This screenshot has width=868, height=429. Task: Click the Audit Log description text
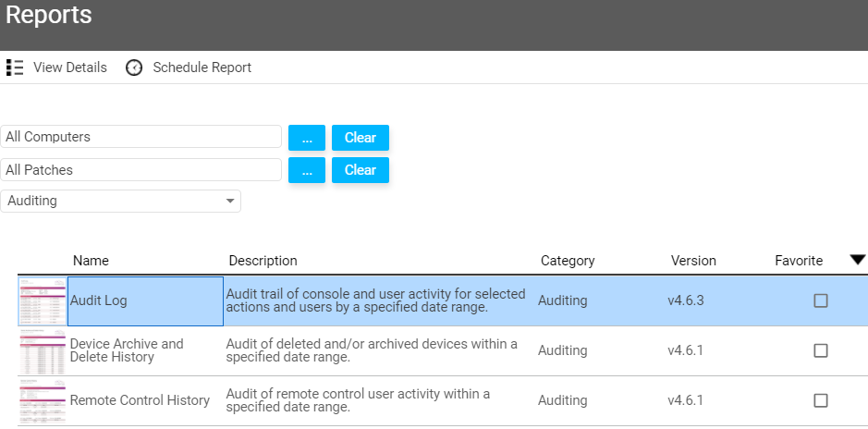376,300
